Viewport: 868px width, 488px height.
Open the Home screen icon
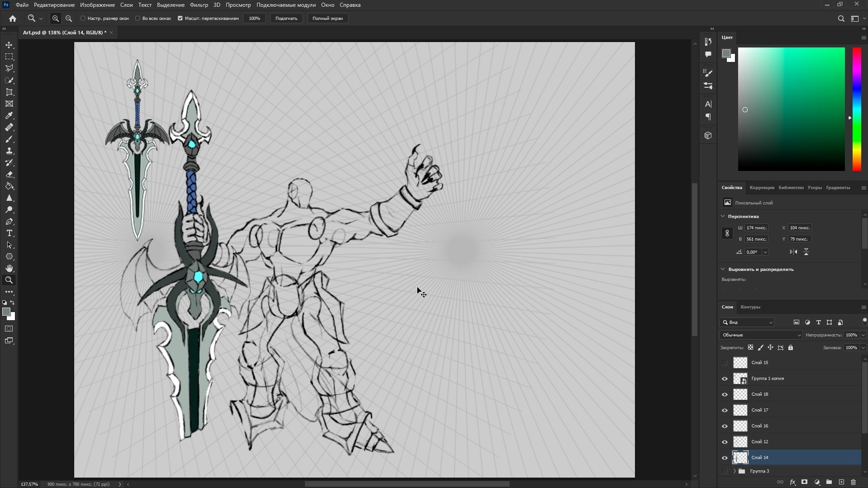[13, 19]
